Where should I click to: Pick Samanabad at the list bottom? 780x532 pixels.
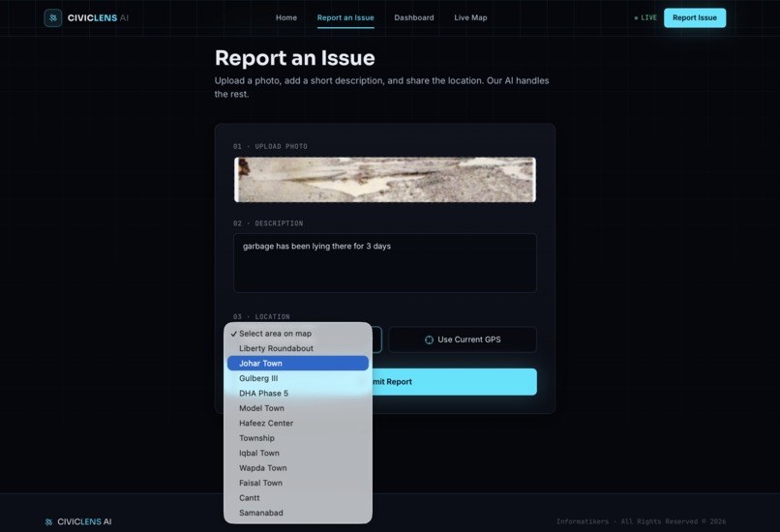(x=297, y=513)
